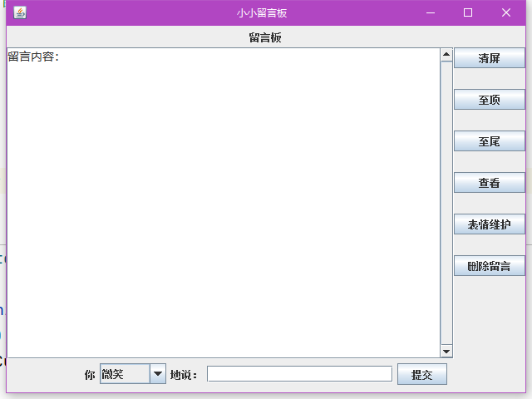The height and width of the screenshot is (399, 532).
Task: Click the scrollbar up arrow
Action: 446,55
